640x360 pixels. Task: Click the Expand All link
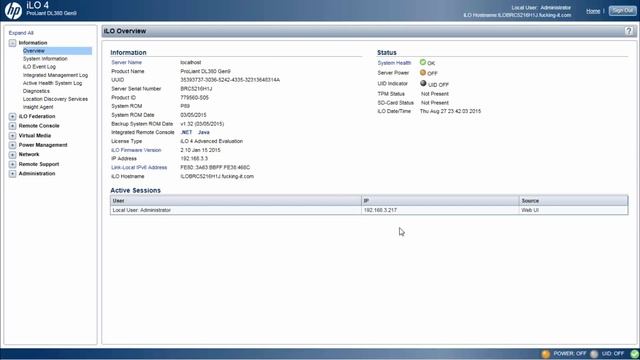(21, 33)
